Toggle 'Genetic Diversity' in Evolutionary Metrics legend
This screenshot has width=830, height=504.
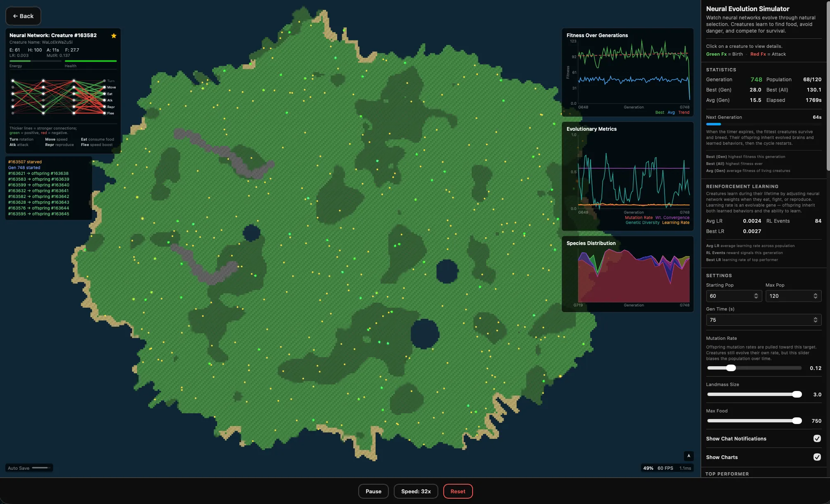[642, 222]
